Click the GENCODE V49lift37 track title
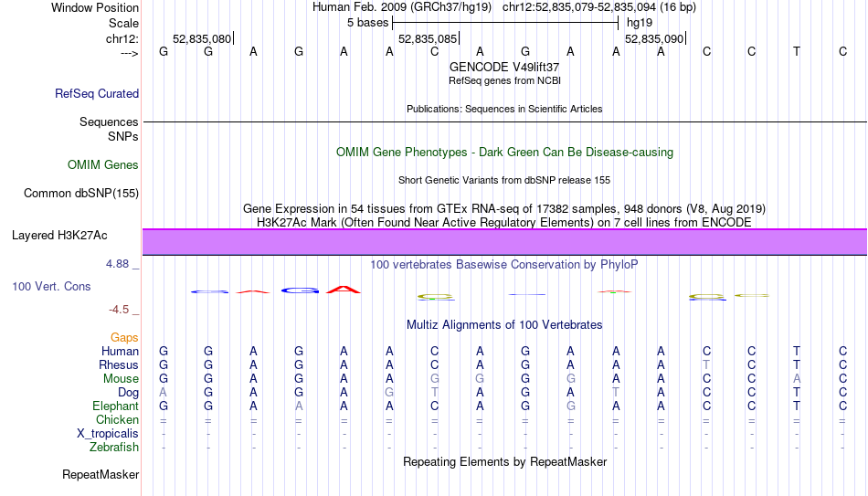Screen dimensions: 868x496 point(504,67)
